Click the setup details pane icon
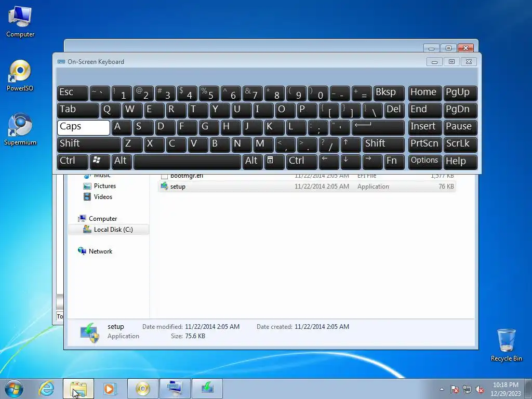This screenshot has width=532, height=399. point(89,332)
